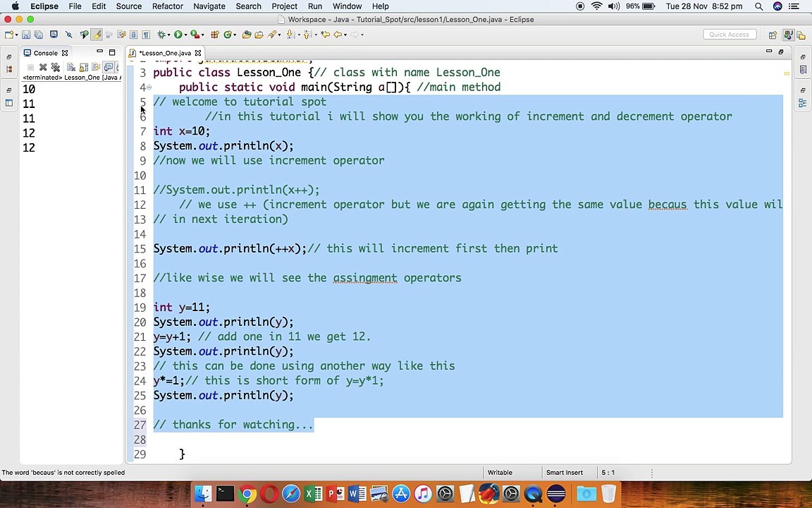Click the Save icon in toolbar

click(x=26, y=35)
